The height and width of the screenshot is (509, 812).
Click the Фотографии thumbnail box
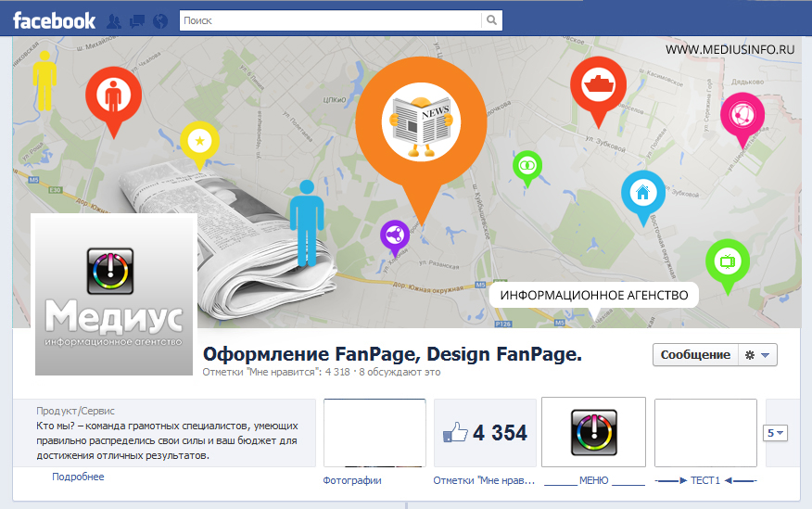click(374, 433)
